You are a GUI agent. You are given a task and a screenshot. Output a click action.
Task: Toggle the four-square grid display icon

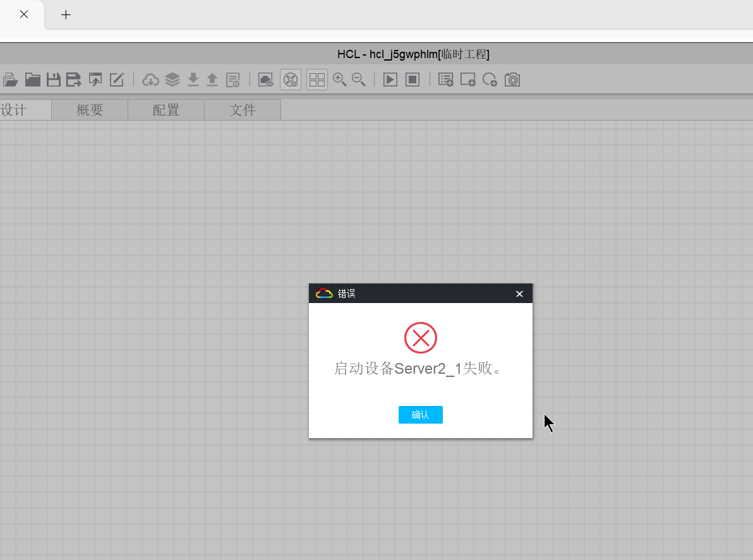(317, 80)
